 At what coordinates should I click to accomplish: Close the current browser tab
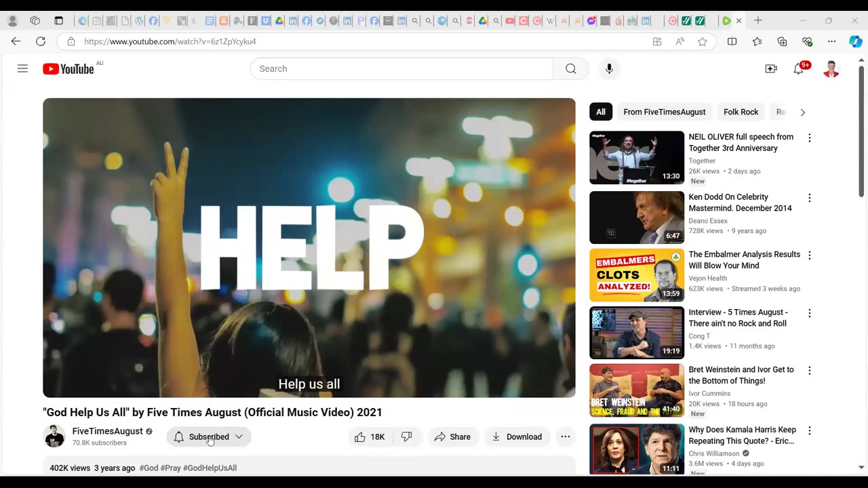pos(738,20)
